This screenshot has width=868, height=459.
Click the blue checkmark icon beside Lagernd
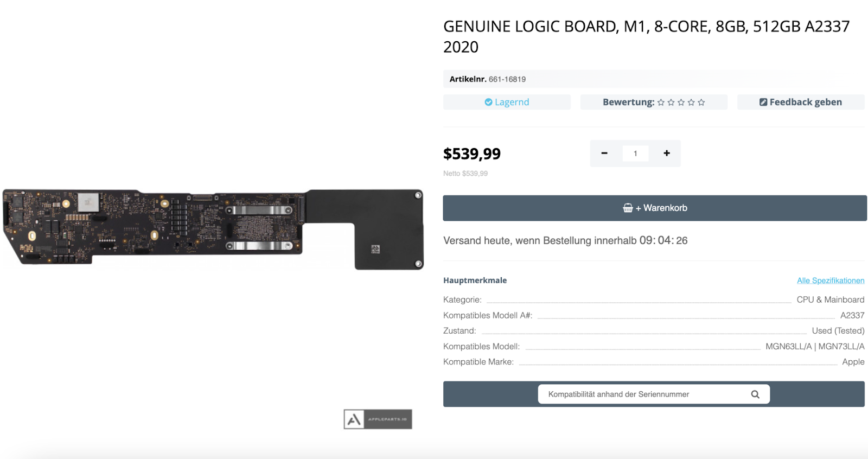(488, 102)
